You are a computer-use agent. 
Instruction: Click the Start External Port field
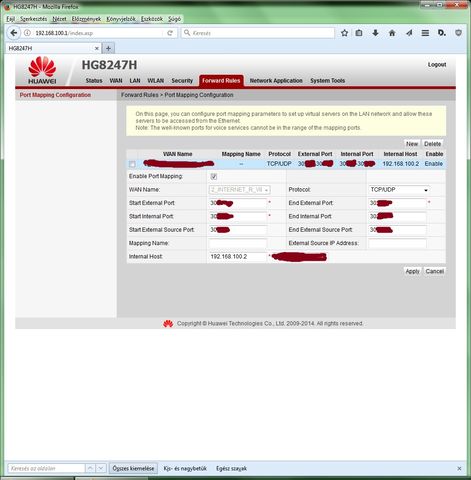(238, 203)
